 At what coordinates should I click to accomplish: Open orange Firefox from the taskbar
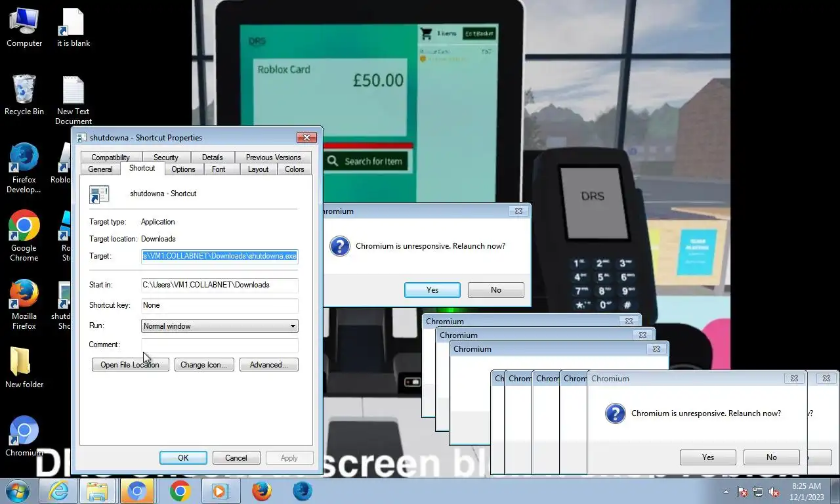pyautogui.click(x=261, y=491)
